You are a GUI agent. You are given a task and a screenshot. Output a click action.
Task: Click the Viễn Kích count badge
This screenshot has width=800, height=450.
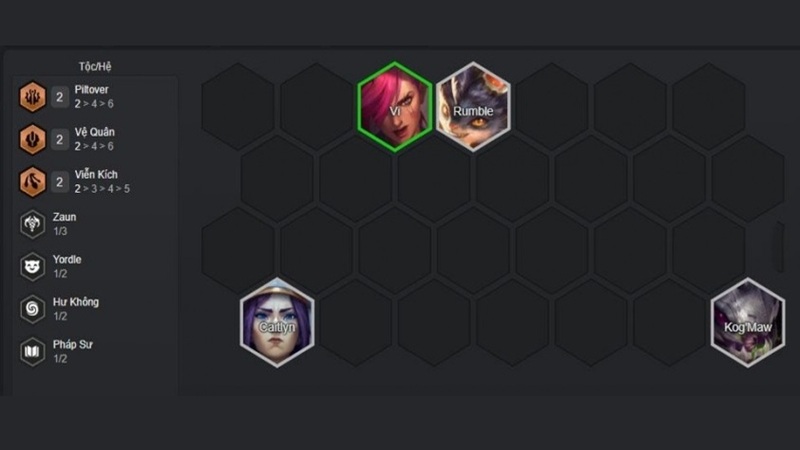tap(60, 182)
